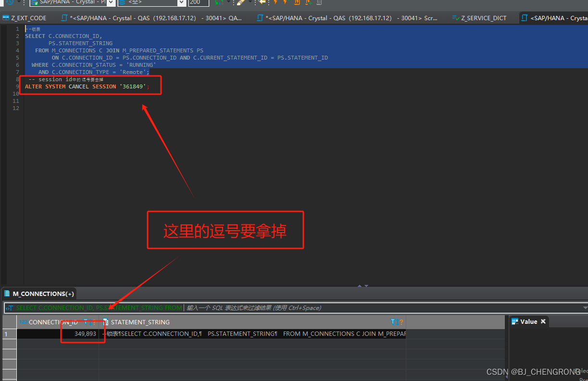Click the WHERE C.CONNECTION_STATUS line
Viewport: 588px width, 381px height.
94,65
